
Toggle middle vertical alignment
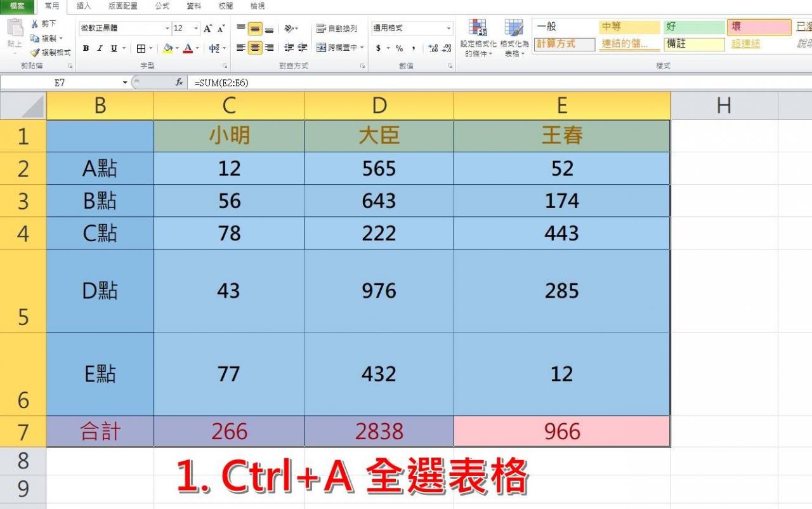255,29
